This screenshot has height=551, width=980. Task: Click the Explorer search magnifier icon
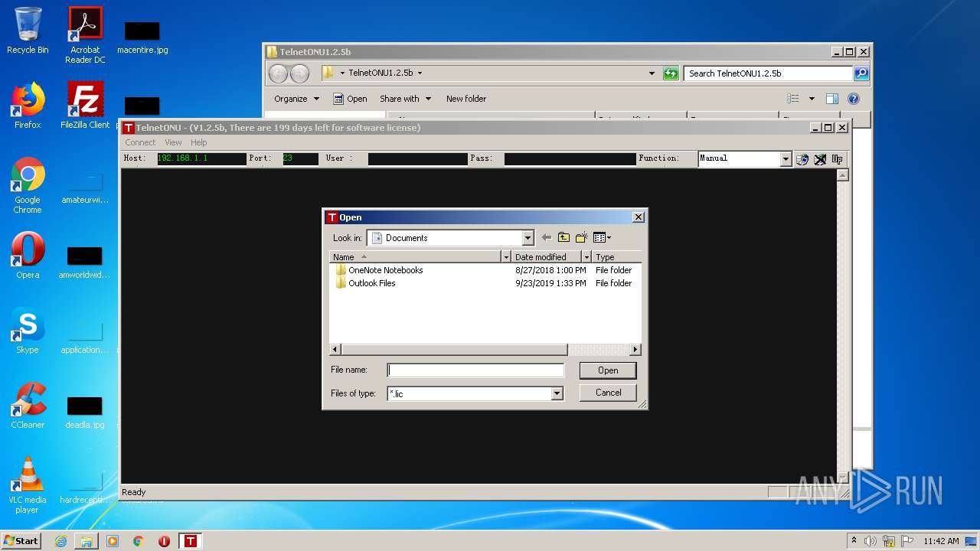[x=861, y=73]
